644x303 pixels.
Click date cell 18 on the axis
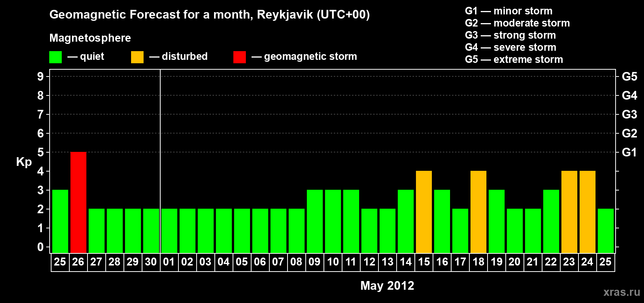tap(478, 262)
